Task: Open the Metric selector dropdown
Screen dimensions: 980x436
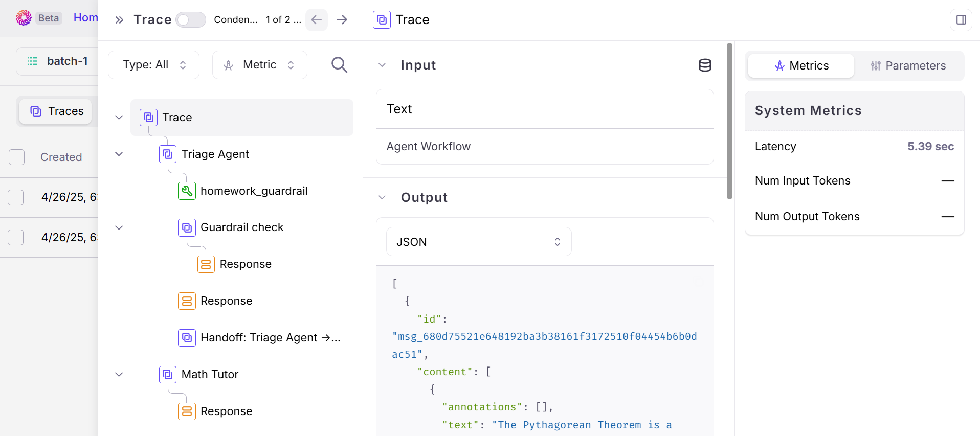Action: click(x=260, y=65)
